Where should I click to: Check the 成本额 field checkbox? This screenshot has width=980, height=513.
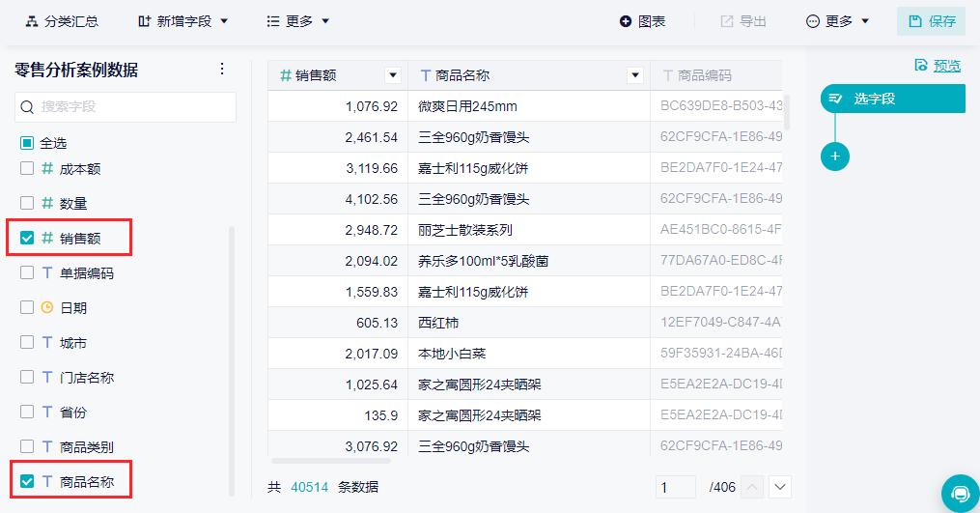pyautogui.click(x=27, y=168)
